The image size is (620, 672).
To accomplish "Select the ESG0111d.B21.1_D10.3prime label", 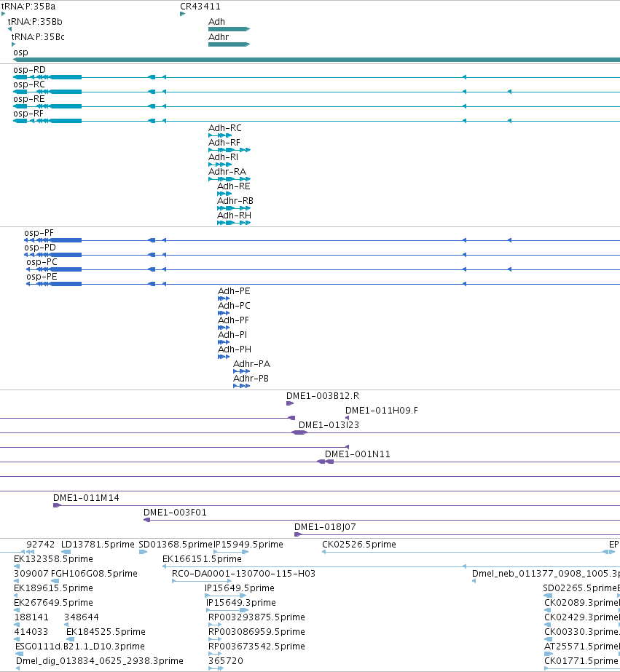I will (x=80, y=647).
